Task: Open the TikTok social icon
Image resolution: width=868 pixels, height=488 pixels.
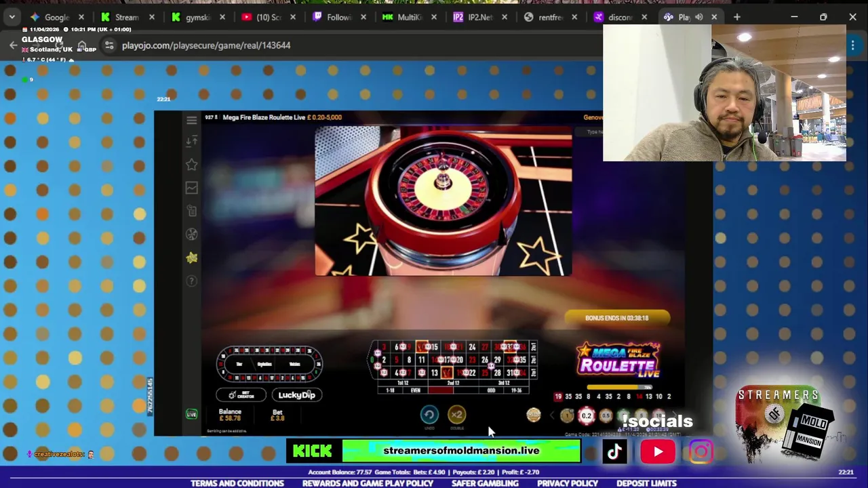Action: [614, 451]
